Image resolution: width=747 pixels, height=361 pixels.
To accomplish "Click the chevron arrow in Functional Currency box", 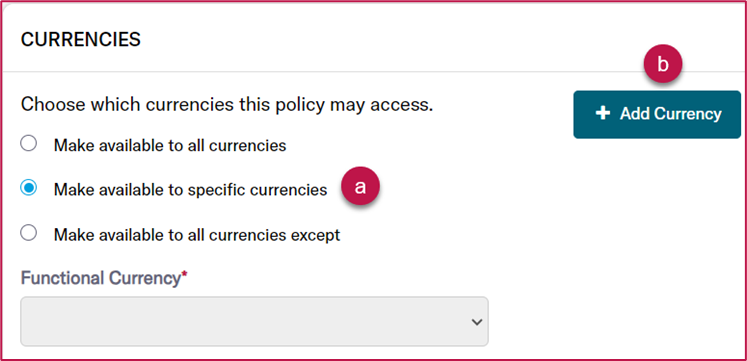I will [x=476, y=322].
